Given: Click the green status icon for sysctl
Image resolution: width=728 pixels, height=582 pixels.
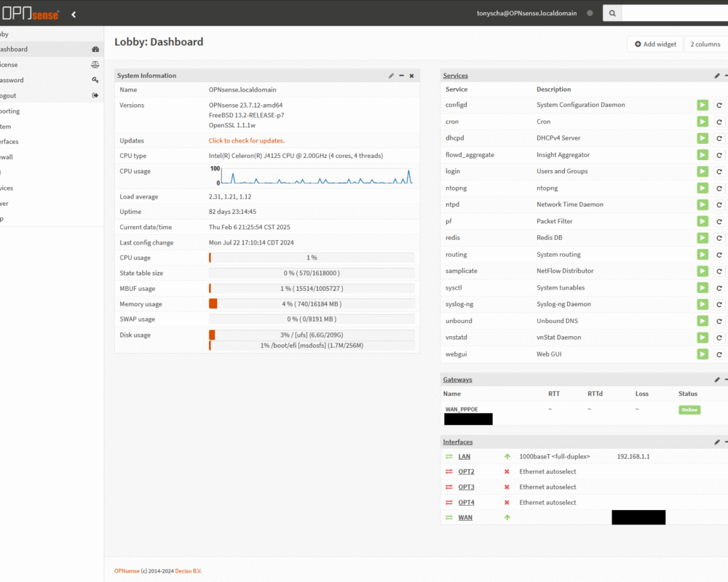Looking at the screenshot, I should pyautogui.click(x=703, y=288).
